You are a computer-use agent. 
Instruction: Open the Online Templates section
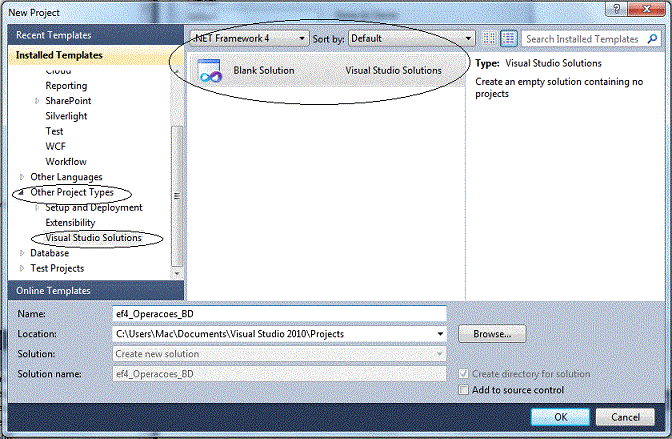coord(96,291)
